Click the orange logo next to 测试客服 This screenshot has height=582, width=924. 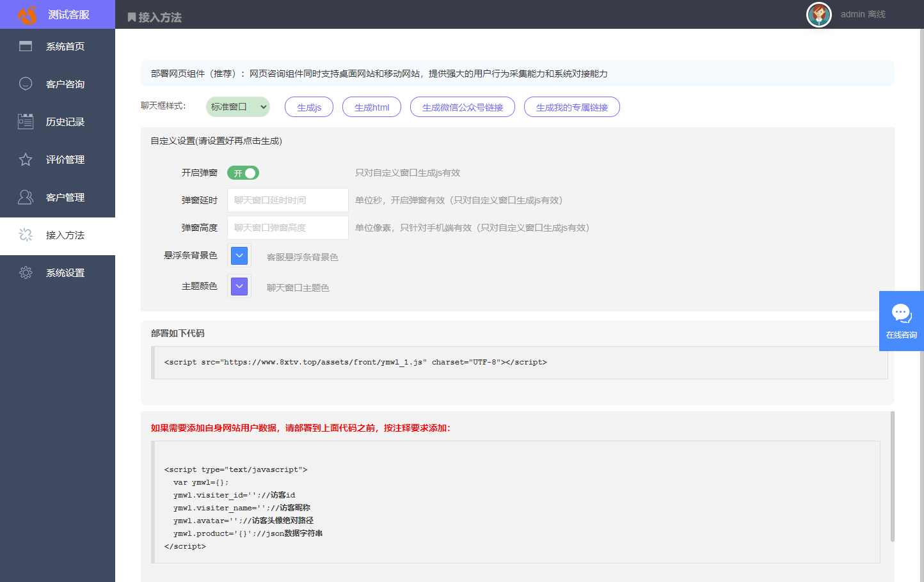pos(28,14)
